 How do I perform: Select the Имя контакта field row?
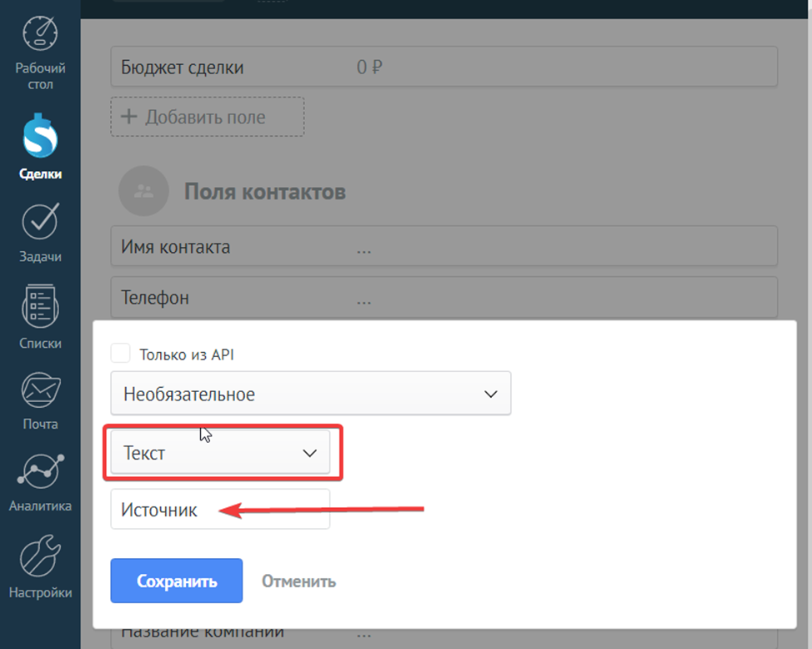tap(444, 246)
